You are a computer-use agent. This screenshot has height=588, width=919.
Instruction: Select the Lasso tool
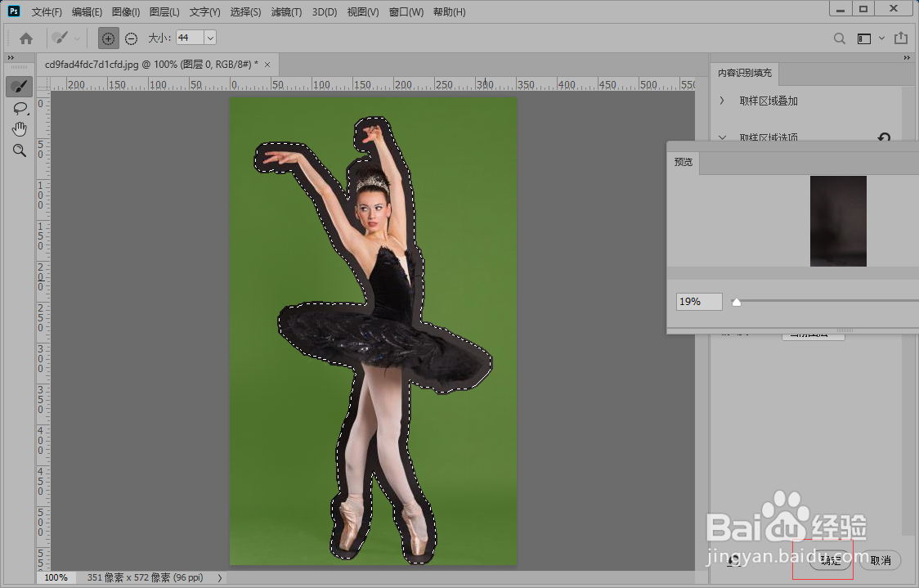pyautogui.click(x=19, y=108)
